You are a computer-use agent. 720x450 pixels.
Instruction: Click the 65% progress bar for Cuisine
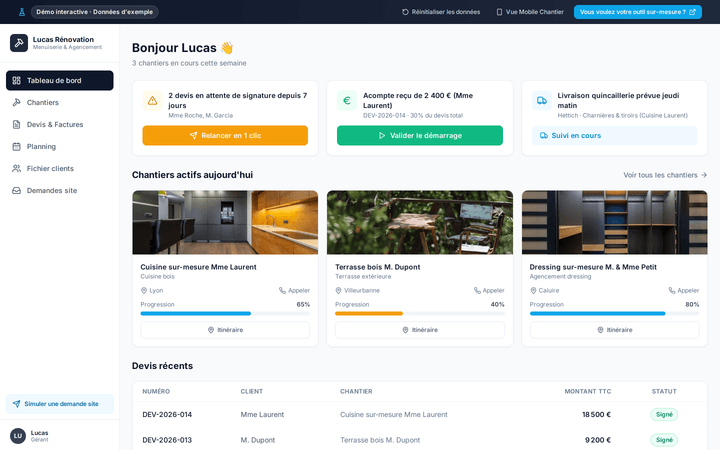point(225,314)
